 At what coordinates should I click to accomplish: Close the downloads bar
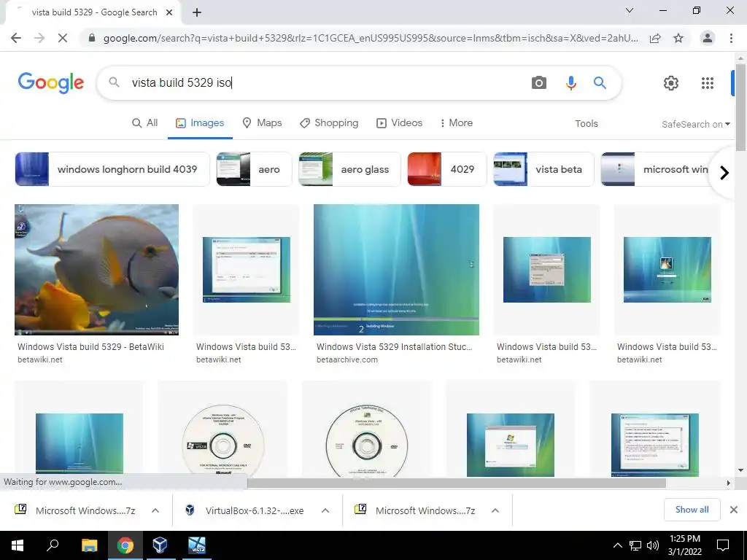pos(734,510)
